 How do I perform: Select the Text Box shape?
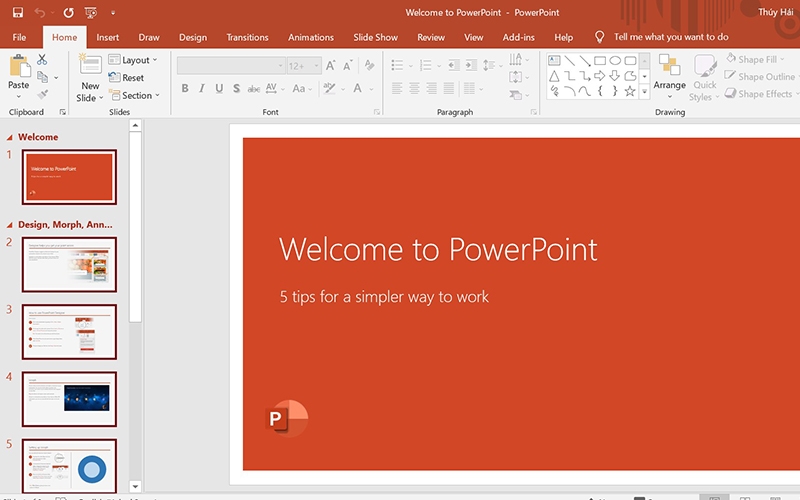tap(554, 61)
